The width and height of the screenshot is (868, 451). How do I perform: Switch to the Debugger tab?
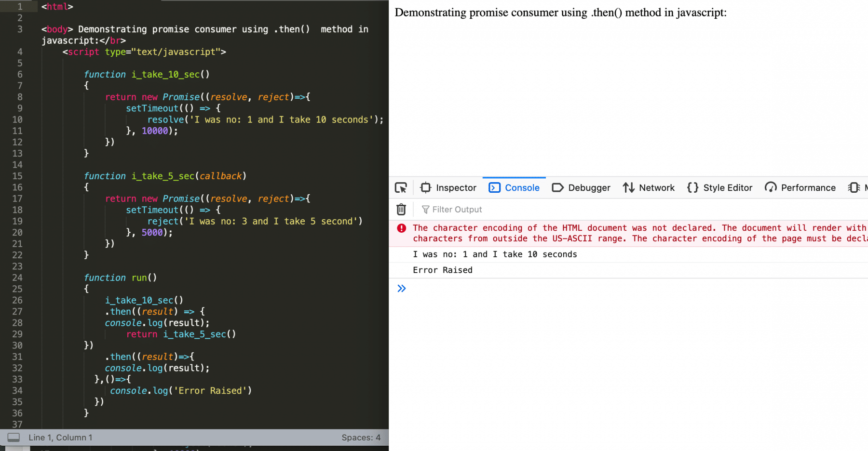coord(581,187)
